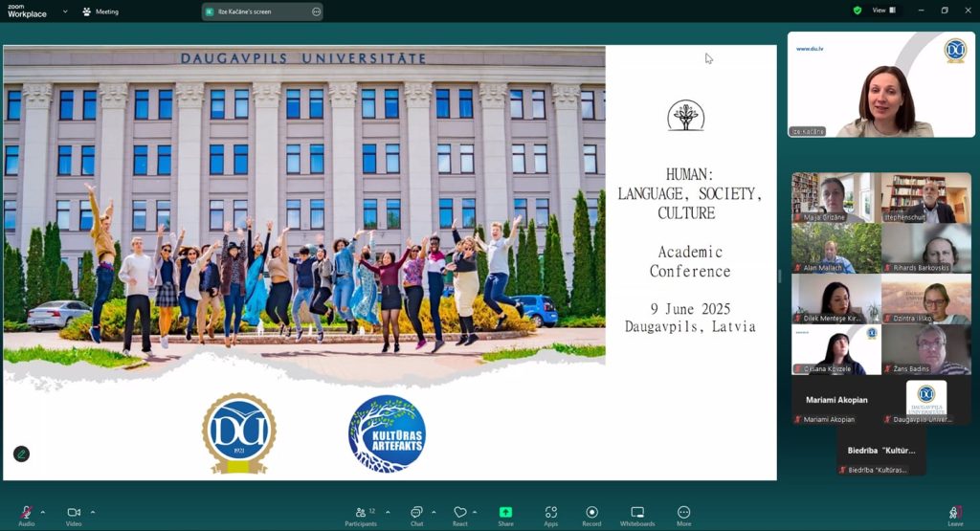This screenshot has width=980, height=531.
Task: Open the Chat panel
Action: (416, 516)
